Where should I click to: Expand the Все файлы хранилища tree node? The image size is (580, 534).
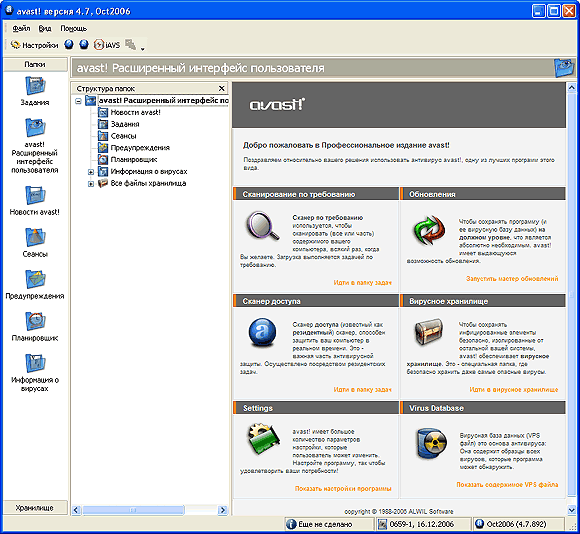[91, 184]
